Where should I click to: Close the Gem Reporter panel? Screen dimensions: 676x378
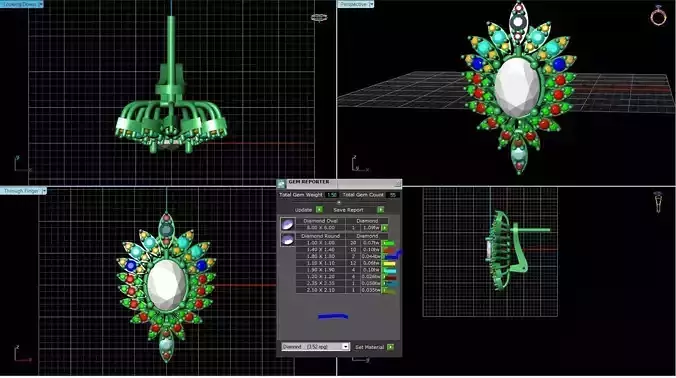coord(398,183)
